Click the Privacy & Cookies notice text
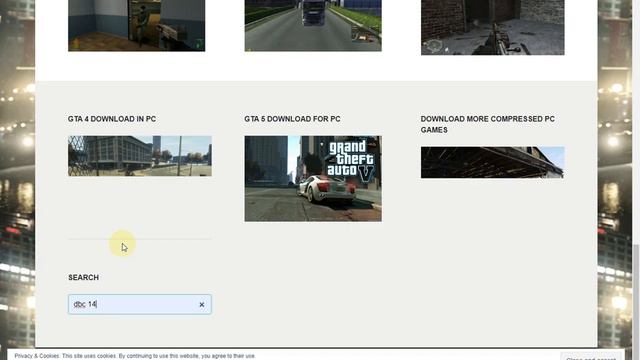Viewport: 640px width, 360px height. coord(135,356)
